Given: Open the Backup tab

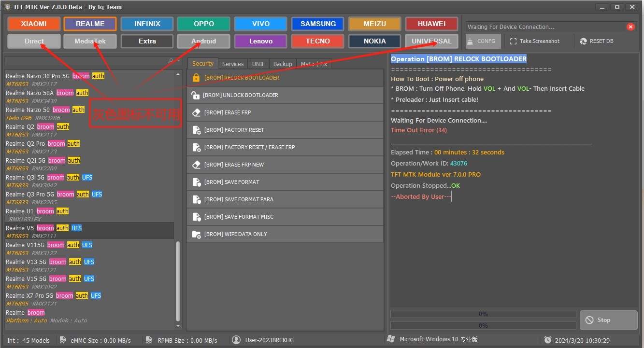Looking at the screenshot, I should coord(282,63).
